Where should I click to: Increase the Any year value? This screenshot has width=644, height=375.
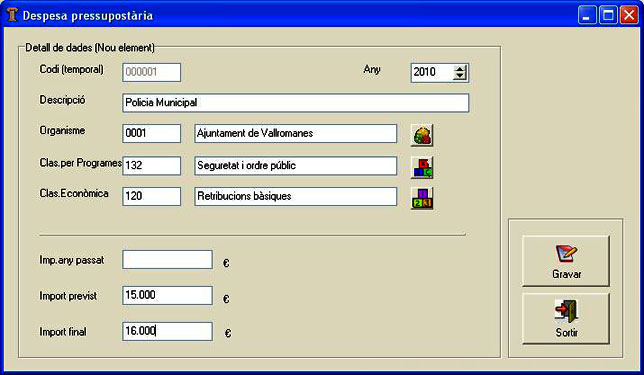(460, 69)
